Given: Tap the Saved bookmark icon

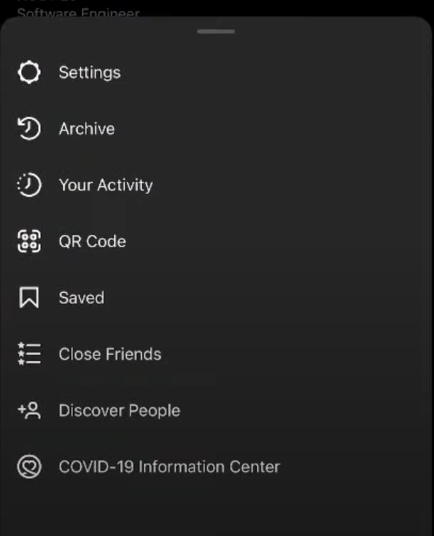Looking at the screenshot, I should 29,297.
